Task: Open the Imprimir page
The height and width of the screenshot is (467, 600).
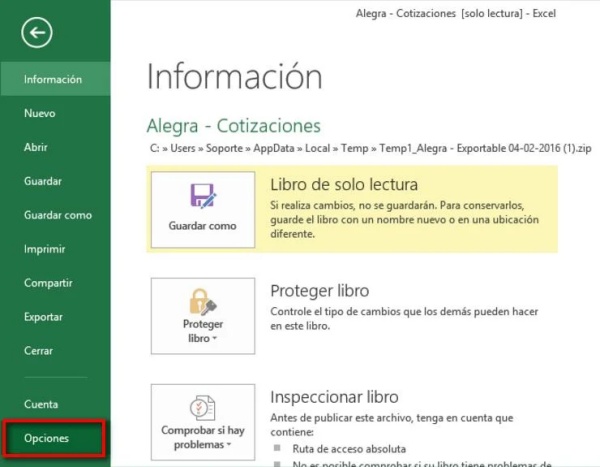Action: tap(44, 249)
